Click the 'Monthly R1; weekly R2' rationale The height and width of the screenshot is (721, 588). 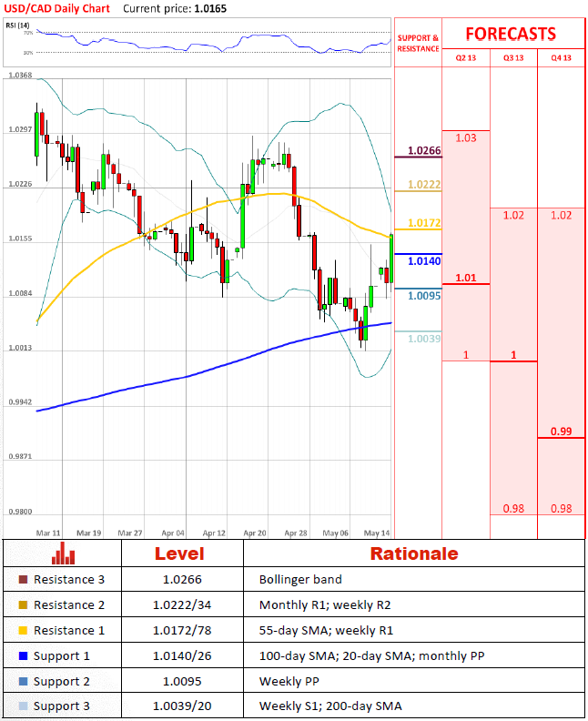click(325, 604)
